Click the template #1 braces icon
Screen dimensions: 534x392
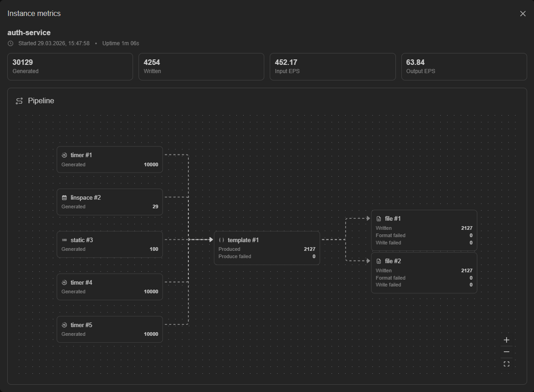pos(221,240)
